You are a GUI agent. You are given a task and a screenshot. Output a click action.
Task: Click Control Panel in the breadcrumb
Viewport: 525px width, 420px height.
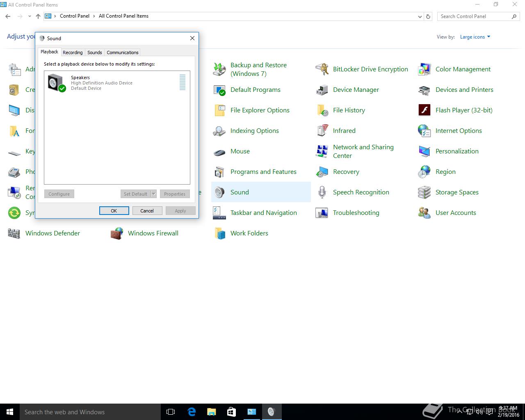pos(75,16)
